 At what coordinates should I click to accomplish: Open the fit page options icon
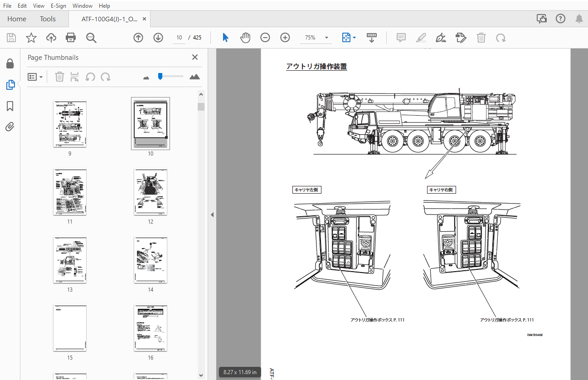click(346, 38)
